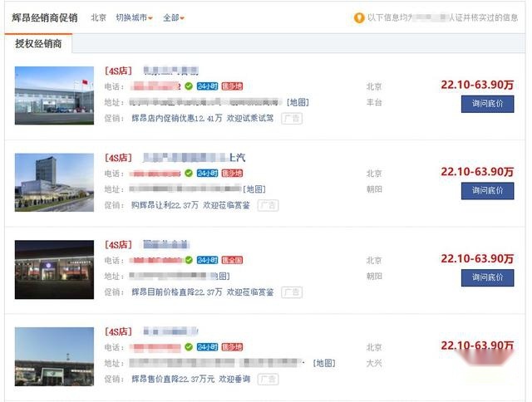This screenshot has width=532, height=402.
Task: Click the green verified icon in Fengtai dealer row
Action: 189,86
